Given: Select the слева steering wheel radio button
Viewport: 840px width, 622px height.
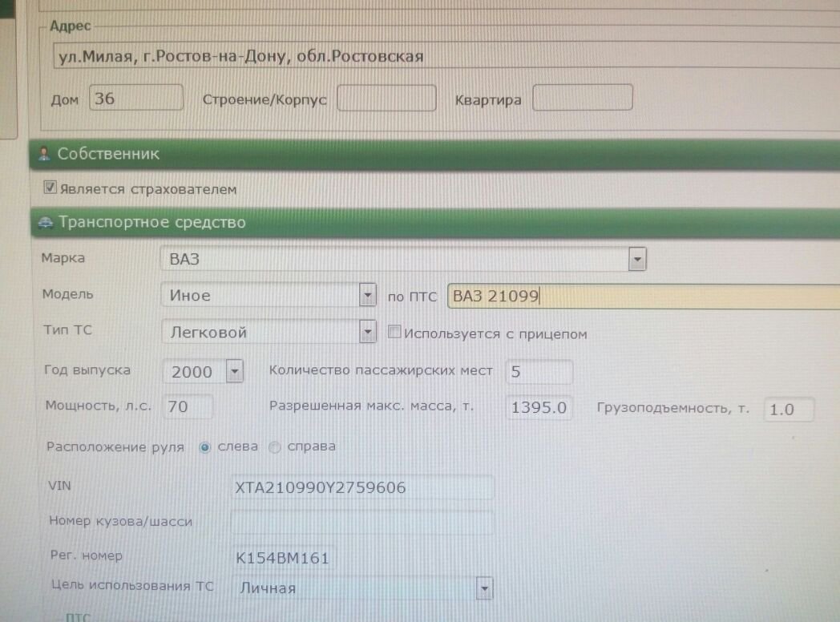Looking at the screenshot, I should [204, 446].
